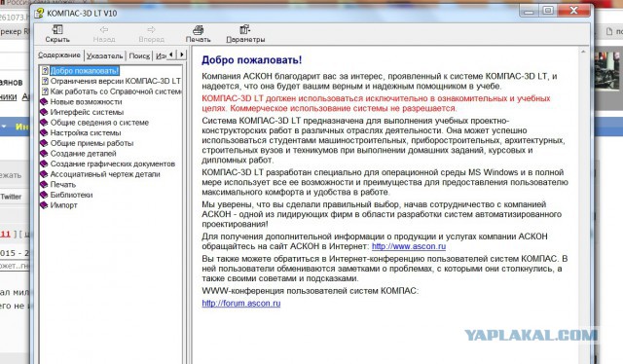Select the Создание деталей section
This screenshot has height=364, width=623.
pos(83,154)
